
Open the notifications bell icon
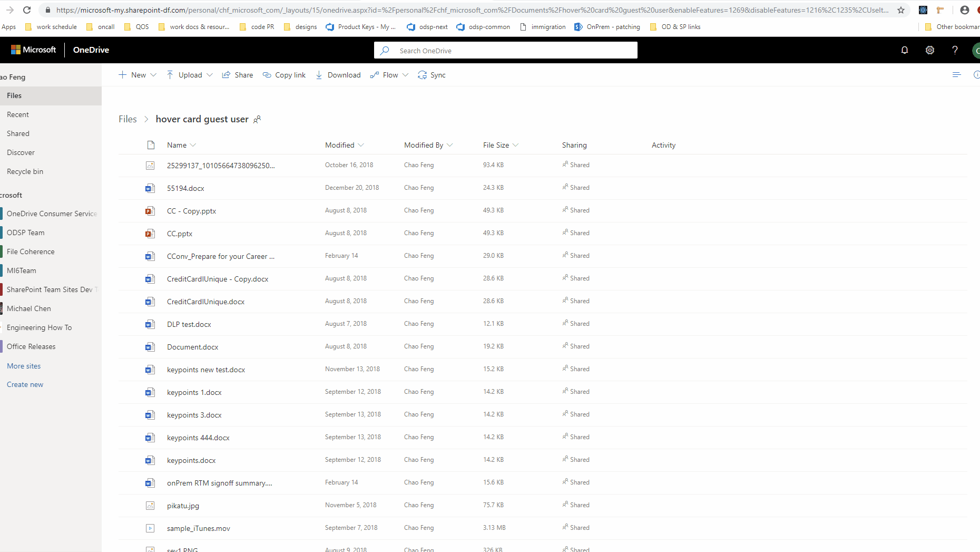pos(904,50)
